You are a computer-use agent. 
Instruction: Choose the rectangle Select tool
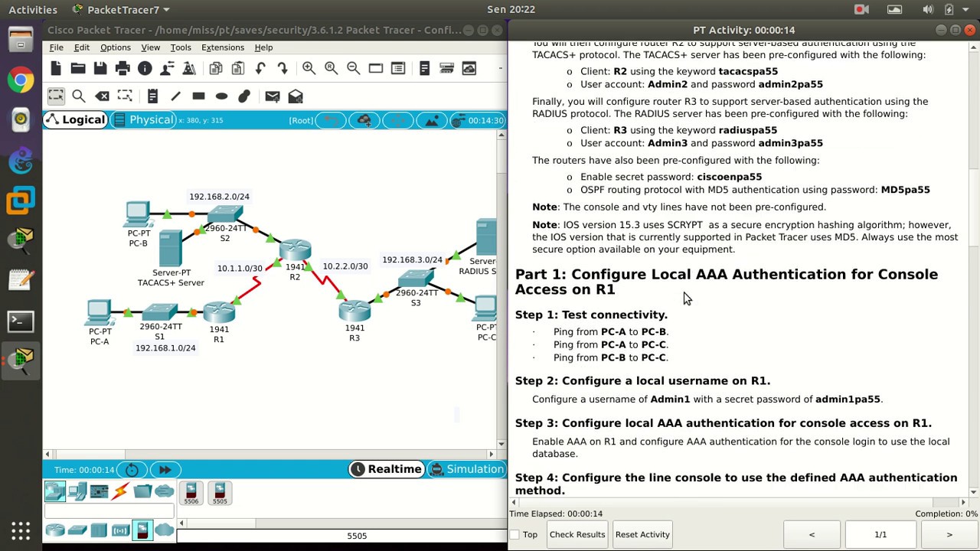coord(56,96)
